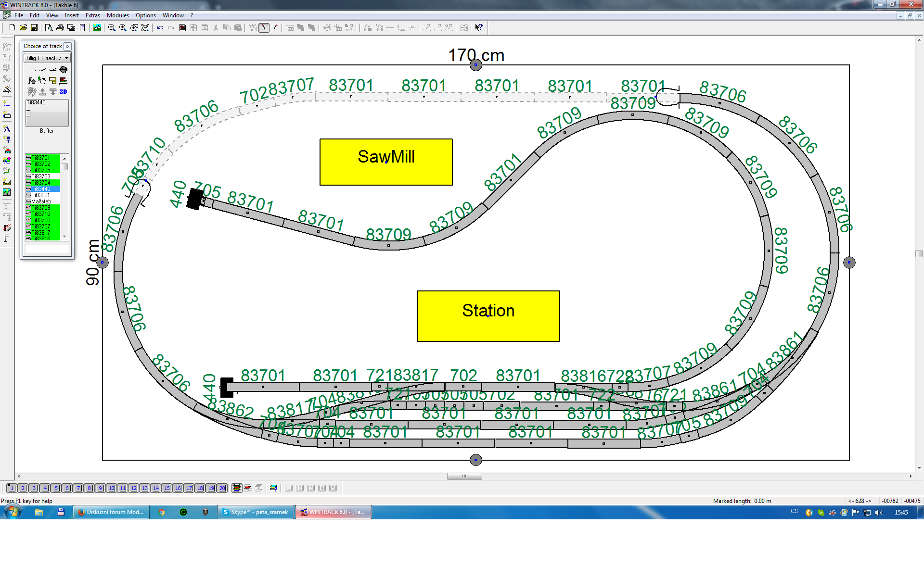This screenshot has height=578, width=924.
Task: Toggle the show all layers icon
Action: click(236, 488)
